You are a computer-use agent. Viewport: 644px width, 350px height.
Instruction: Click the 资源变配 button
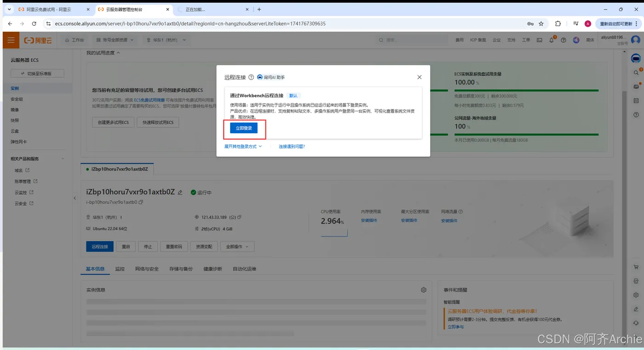pyautogui.click(x=204, y=247)
